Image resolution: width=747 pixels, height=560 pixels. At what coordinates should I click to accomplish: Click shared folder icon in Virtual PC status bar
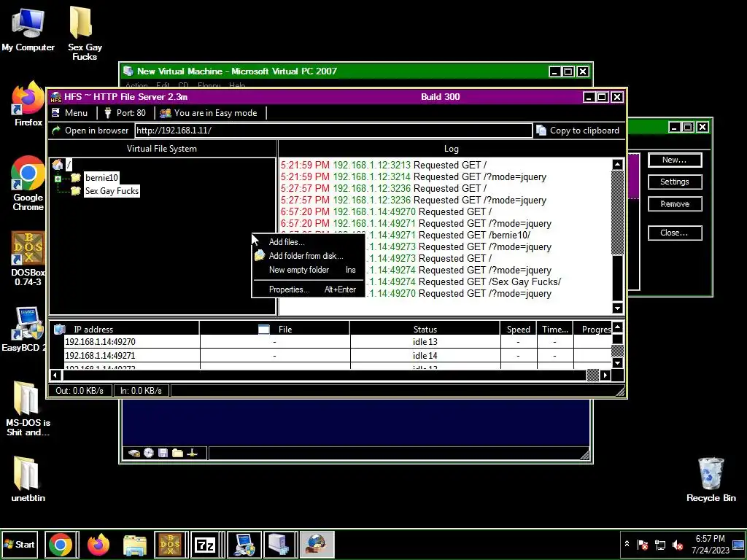click(x=178, y=453)
